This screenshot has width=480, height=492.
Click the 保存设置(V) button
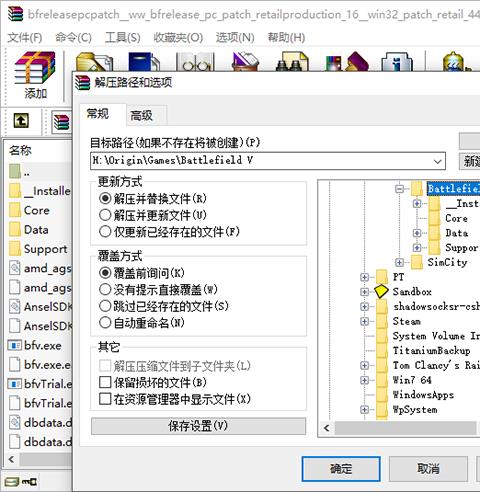(x=198, y=426)
